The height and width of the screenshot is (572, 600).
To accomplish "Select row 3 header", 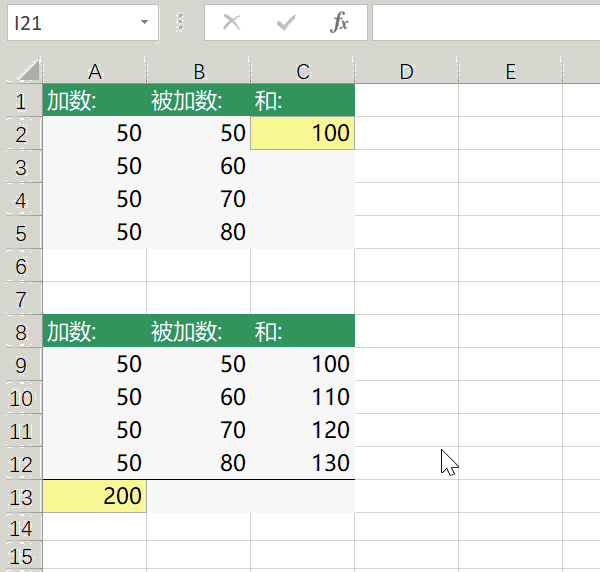I will [21, 166].
